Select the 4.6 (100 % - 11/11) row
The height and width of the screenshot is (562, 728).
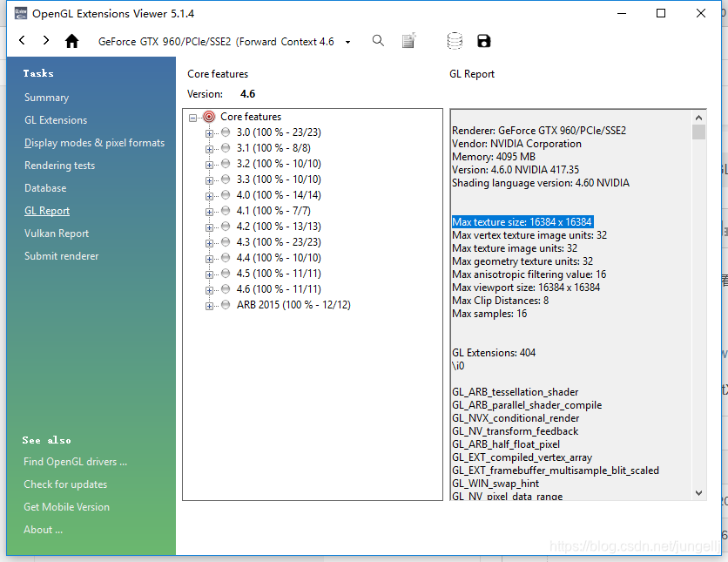[279, 289]
